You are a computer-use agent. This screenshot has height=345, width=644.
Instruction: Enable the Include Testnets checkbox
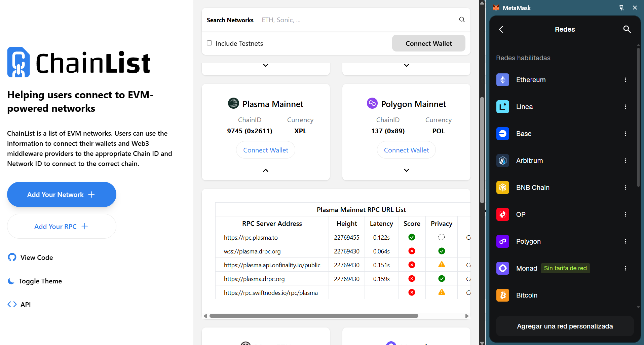tap(209, 43)
